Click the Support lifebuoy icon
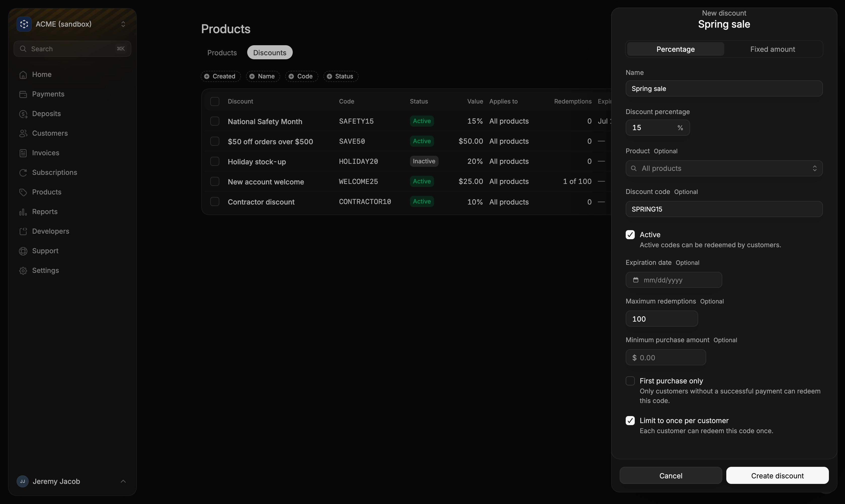 [x=23, y=251]
